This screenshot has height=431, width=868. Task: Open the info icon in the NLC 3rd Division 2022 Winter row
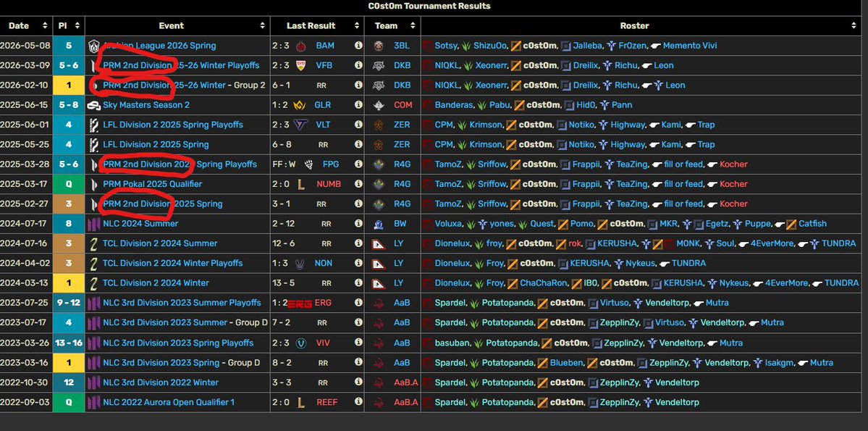pos(358,382)
